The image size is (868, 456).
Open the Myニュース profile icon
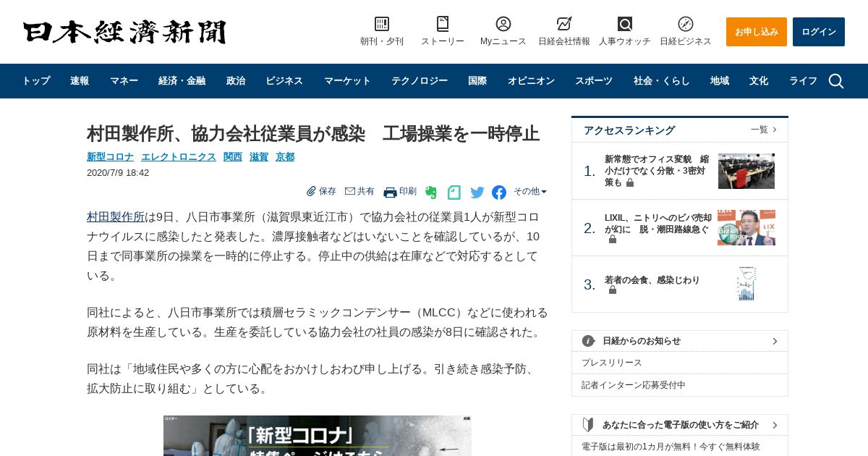point(503,24)
